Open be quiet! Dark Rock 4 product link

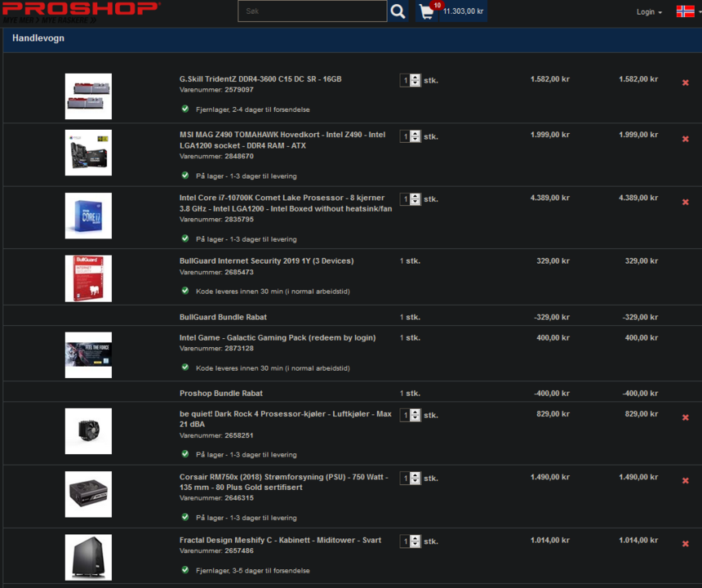pyautogui.click(x=286, y=419)
